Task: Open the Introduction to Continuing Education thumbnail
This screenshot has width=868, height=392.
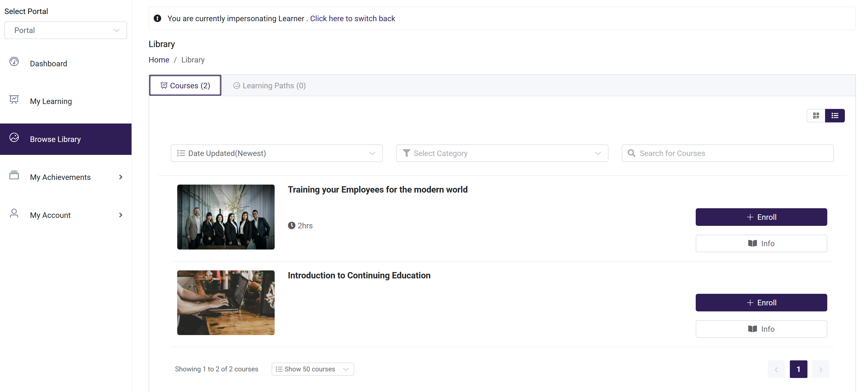Action: pos(226,302)
